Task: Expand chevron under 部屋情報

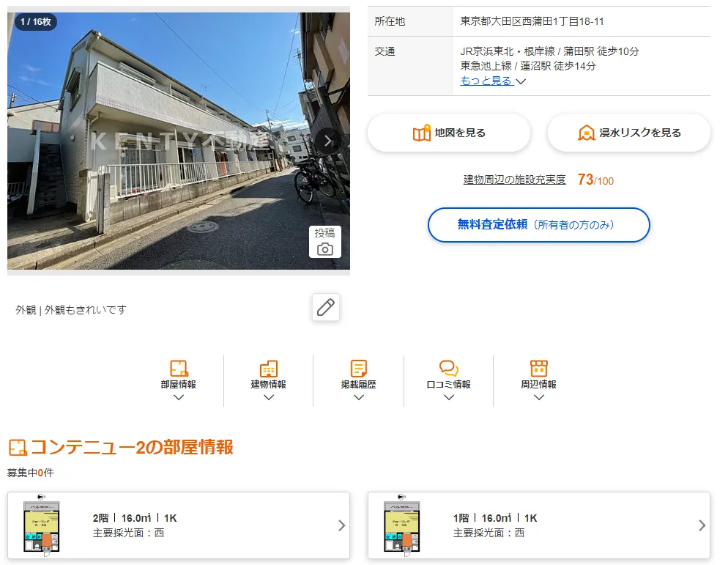Action: (x=179, y=397)
